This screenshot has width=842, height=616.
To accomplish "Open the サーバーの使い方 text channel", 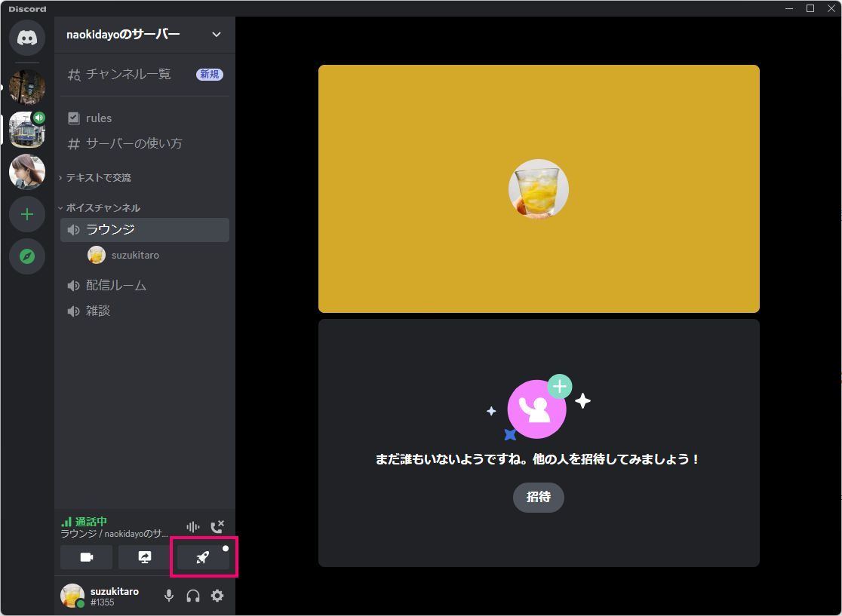I will point(145,143).
